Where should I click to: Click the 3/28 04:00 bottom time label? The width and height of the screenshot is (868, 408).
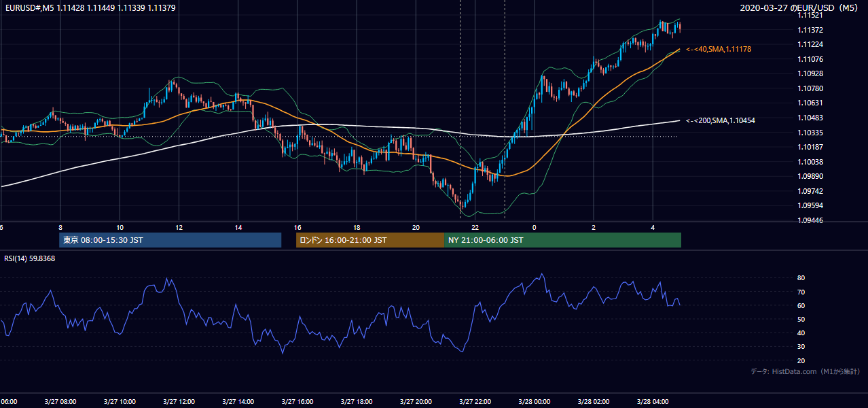(x=653, y=401)
